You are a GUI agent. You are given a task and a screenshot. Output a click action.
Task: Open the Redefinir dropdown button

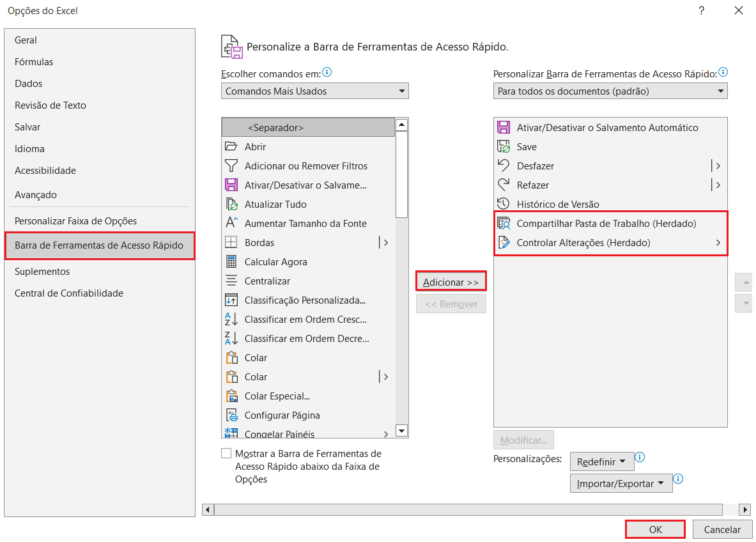[601, 461]
